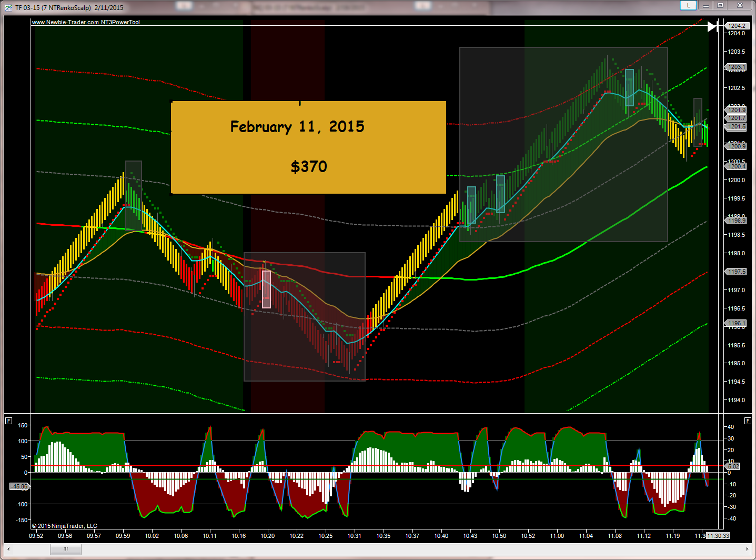This screenshot has width=756, height=560.
Task: Click the 1199.5 price axis label
Action: click(x=737, y=198)
